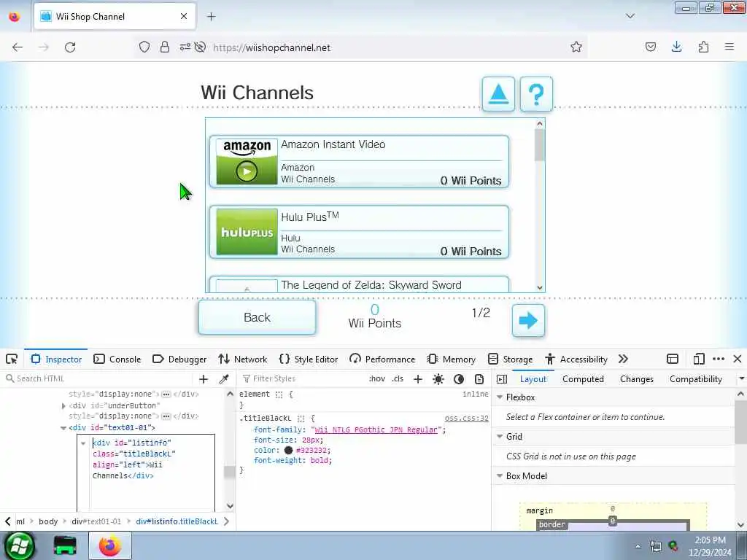Go back to previous page arrow

click(x=18, y=47)
